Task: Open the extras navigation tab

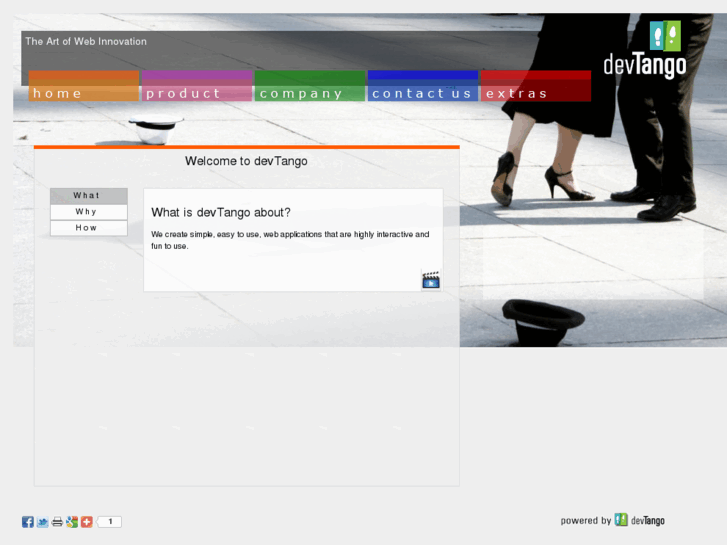Action: pyautogui.click(x=536, y=86)
